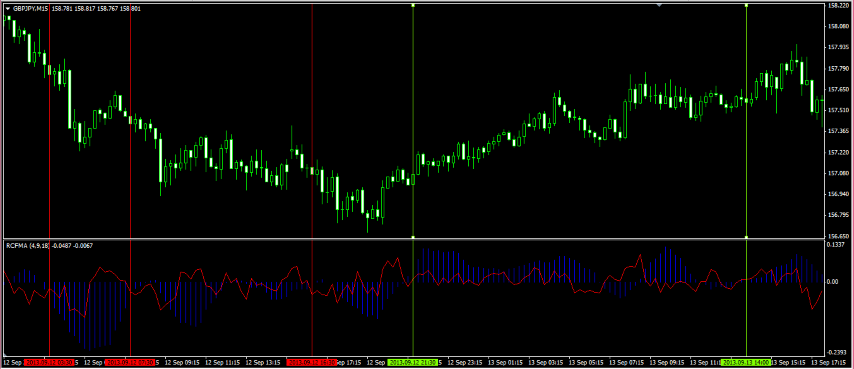
Task: Click the green 2013.09.13 14:00 time label
Action: coord(746,362)
